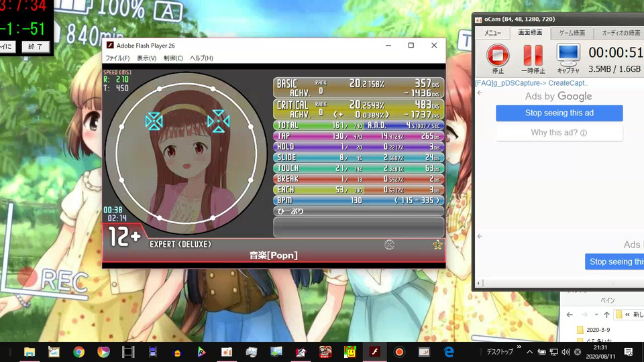Click the Flash Player taskbar icon

click(x=374, y=352)
